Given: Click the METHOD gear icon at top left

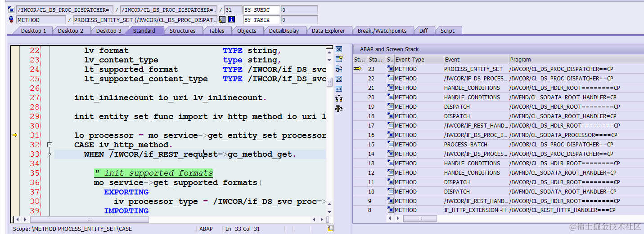Looking at the screenshot, I should tap(11, 20).
